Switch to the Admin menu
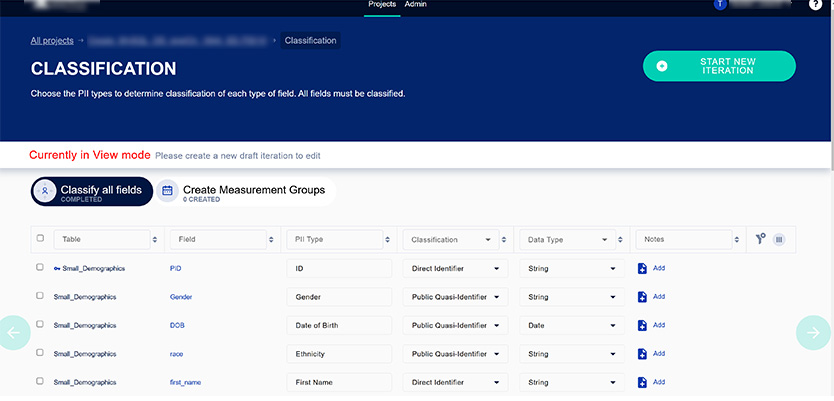Image resolution: width=834 pixels, height=401 pixels. click(415, 5)
